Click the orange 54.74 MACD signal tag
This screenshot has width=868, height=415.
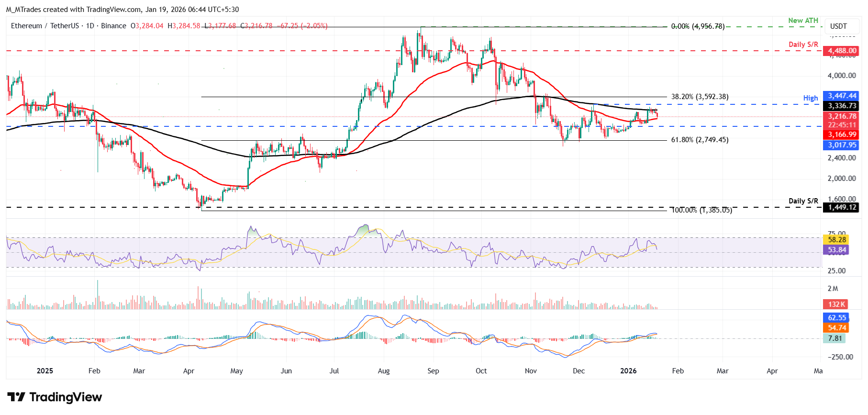pyautogui.click(x=836, y=328)
